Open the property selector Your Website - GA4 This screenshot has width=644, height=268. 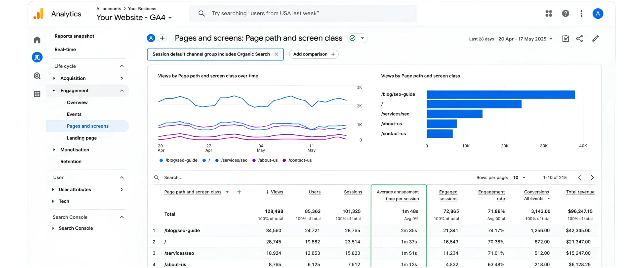(x=134, y=17)
